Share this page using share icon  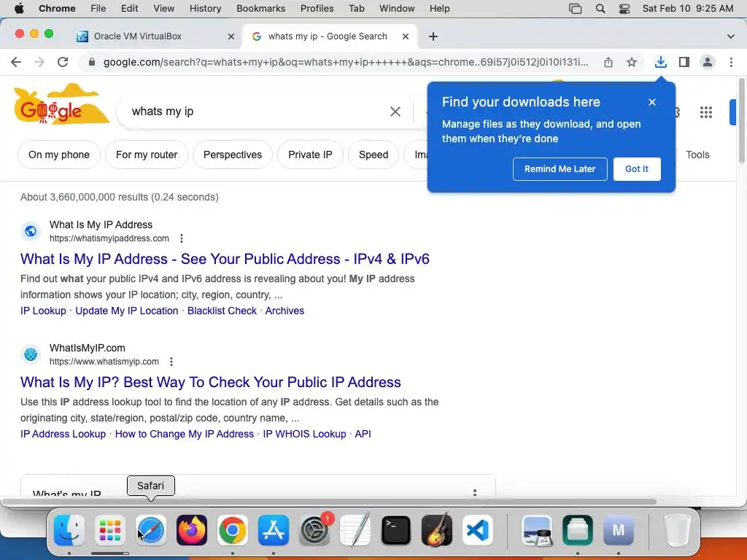coord(608,62)
